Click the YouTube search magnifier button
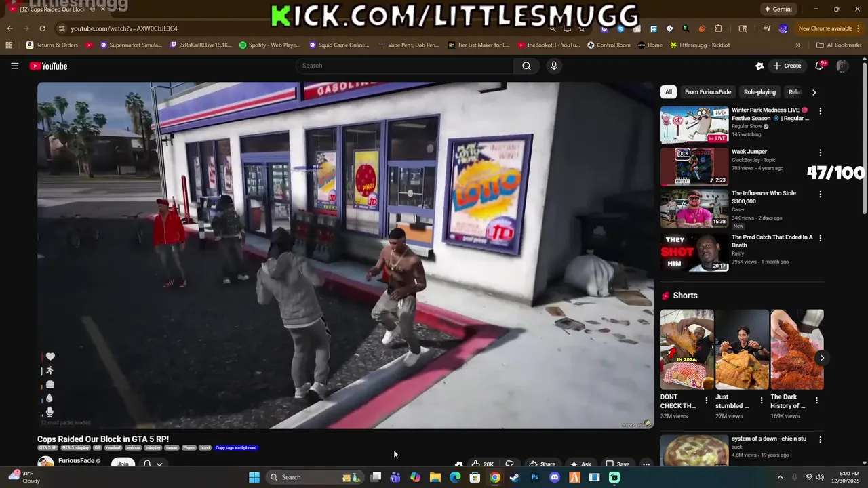This screenshot has width=868, height=488. coord(526,66)
